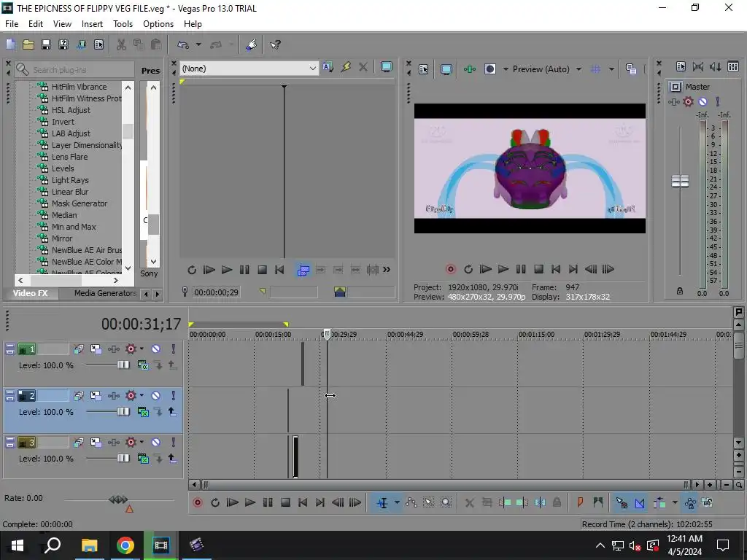Open the video preview Project Properties icon
Image resolution: width=747 pixels, height=560 pixels.
tap(424, 69)
